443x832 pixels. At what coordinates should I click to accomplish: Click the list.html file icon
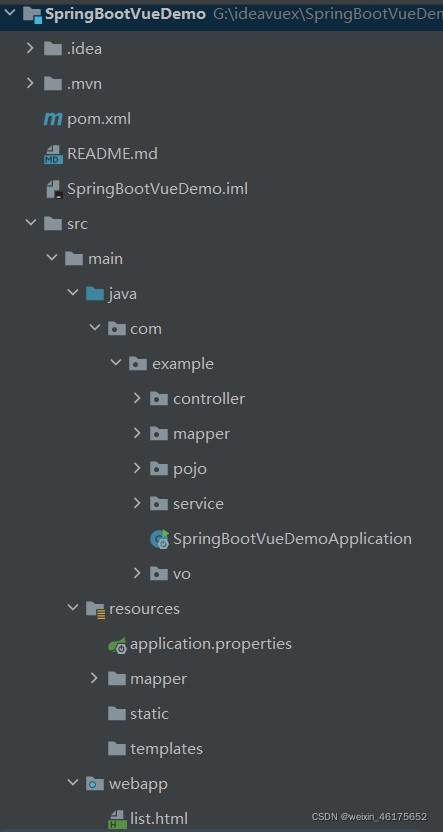click(x=117, y=819)
